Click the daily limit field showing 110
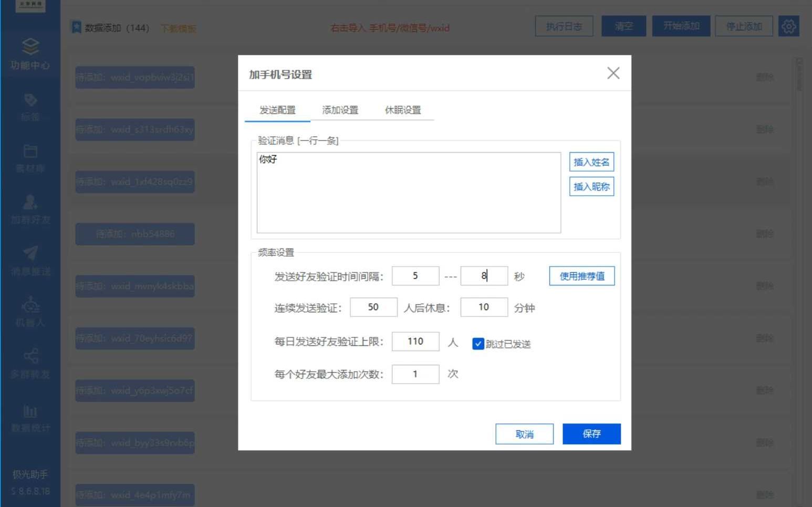This screenshot has width=812, height=507. 415,341
